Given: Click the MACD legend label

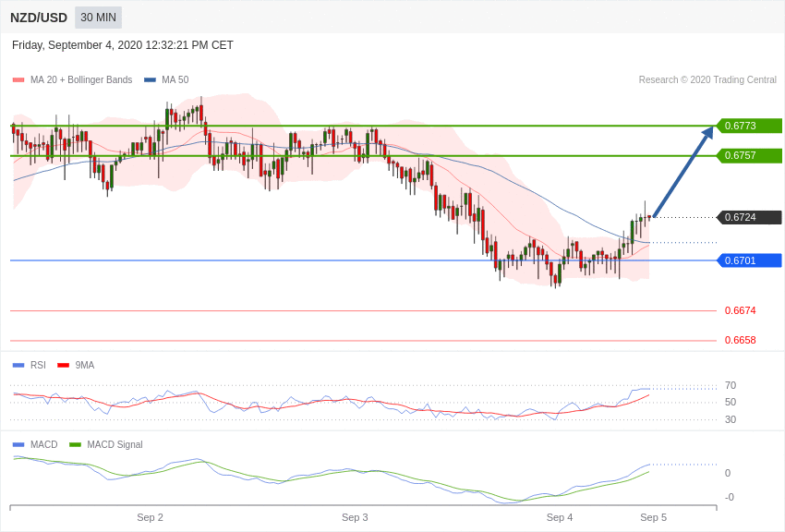Looking at the screenshot, I should click(43, 444).
